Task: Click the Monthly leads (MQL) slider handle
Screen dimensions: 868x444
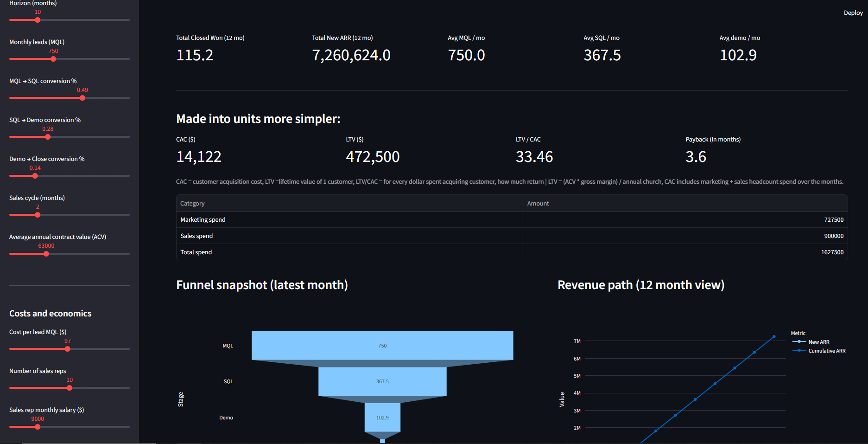Action: coord(53,59)
